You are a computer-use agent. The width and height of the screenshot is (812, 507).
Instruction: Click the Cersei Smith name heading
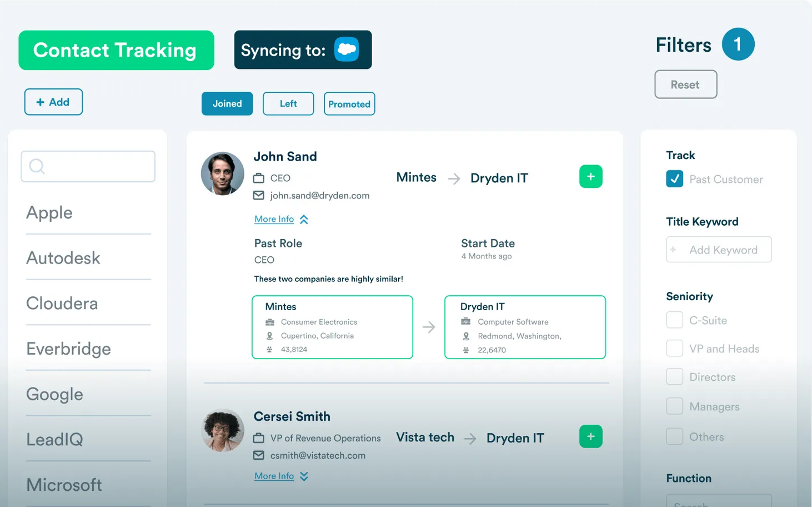[292, 416]
